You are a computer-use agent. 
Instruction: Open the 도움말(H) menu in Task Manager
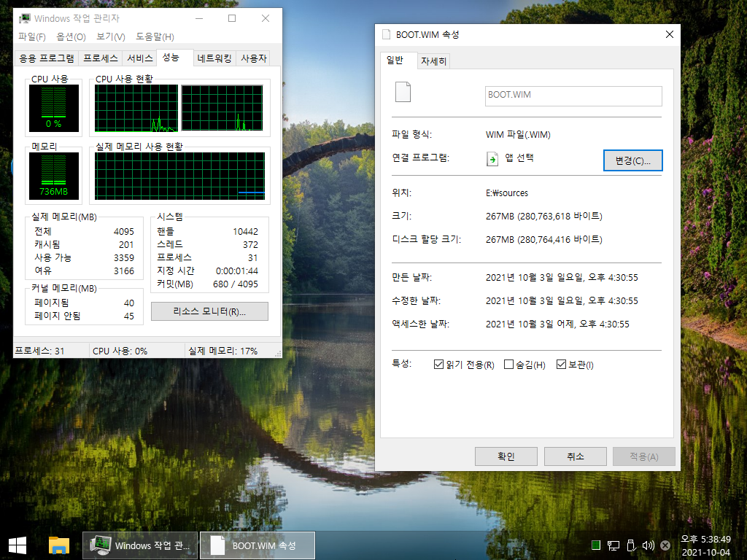[155, 36]
